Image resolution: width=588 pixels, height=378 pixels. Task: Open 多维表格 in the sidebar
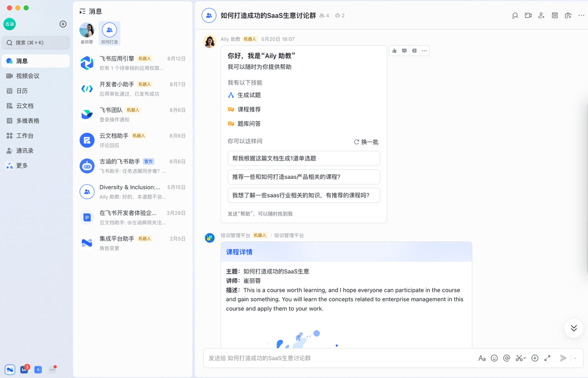click(36, 121)
